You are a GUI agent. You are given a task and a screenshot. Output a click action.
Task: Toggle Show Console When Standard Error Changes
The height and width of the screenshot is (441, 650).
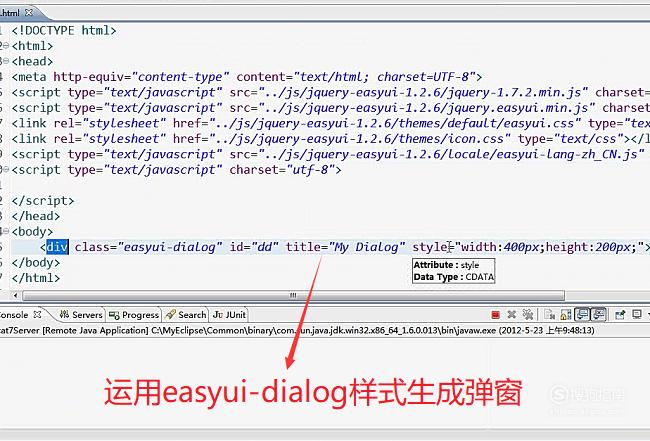599,315
